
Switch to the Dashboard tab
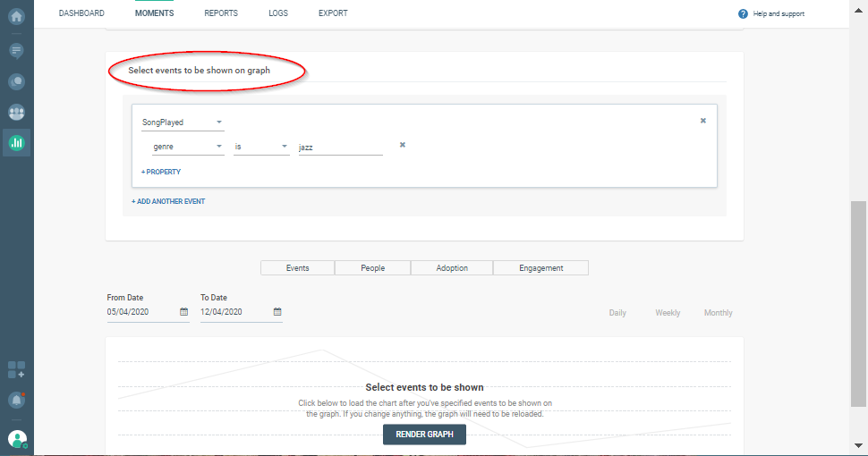(x=81, y=13)
